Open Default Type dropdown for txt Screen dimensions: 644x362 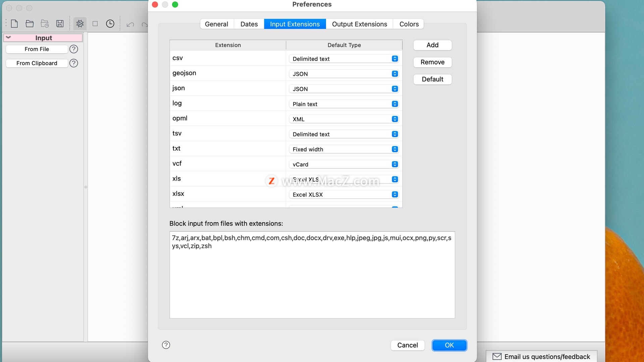(344, 149)
